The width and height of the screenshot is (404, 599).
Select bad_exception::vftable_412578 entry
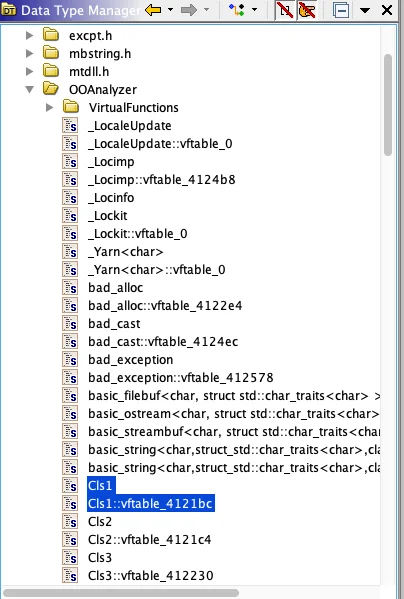coord(181,377)
